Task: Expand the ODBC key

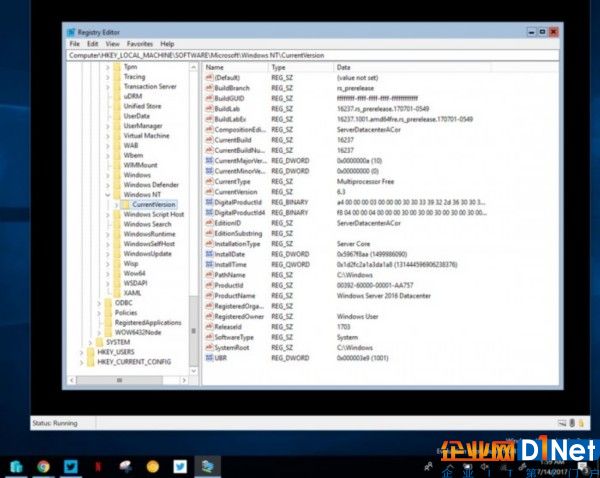Action: pyautogui.click(x=99, y=303)
